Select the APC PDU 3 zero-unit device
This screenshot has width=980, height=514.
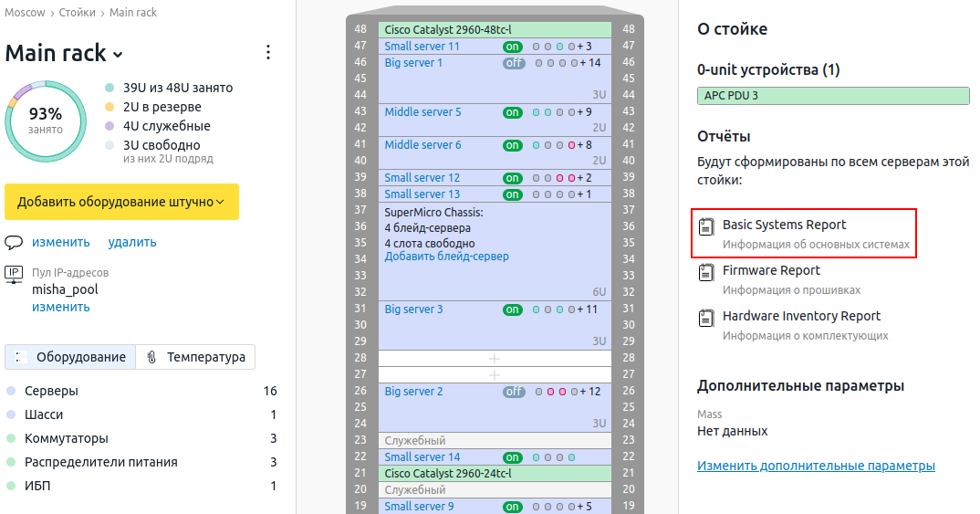(832, 95)
